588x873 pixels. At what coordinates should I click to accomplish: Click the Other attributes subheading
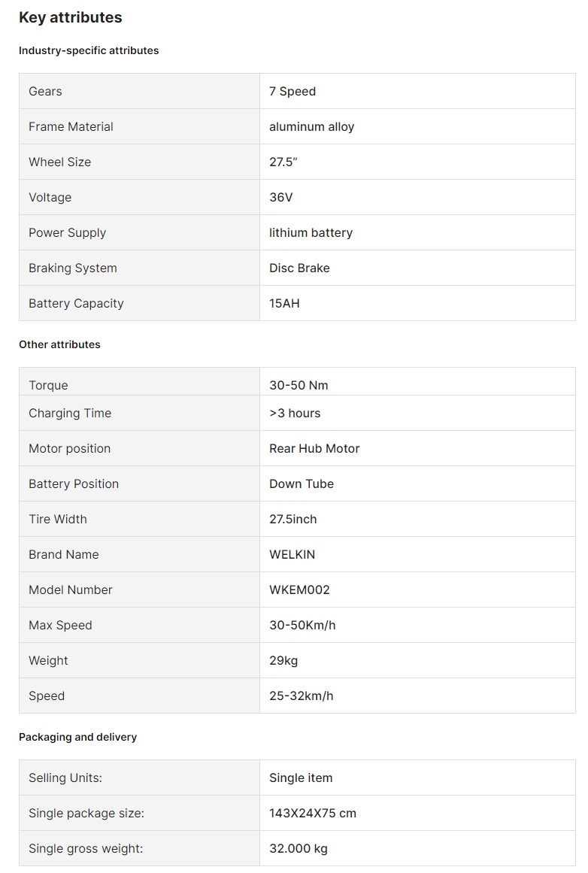point(59,344)
